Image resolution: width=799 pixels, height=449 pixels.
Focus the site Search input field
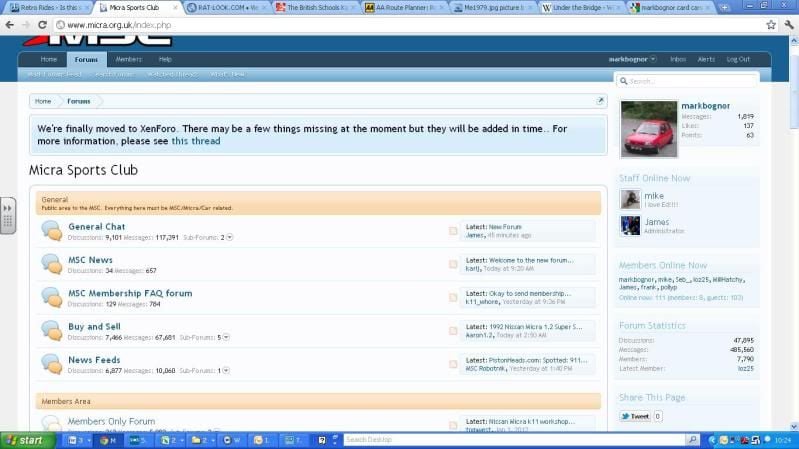[x=687, y=81]
